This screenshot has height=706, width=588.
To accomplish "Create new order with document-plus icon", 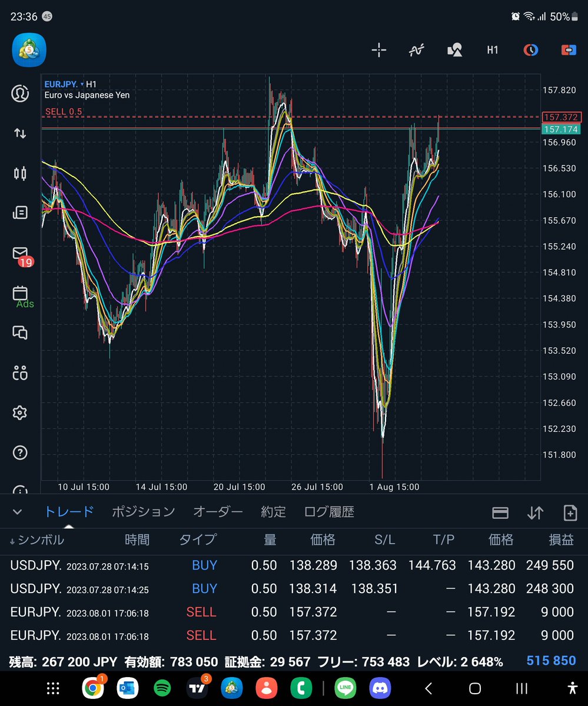I will pos(570,513).
